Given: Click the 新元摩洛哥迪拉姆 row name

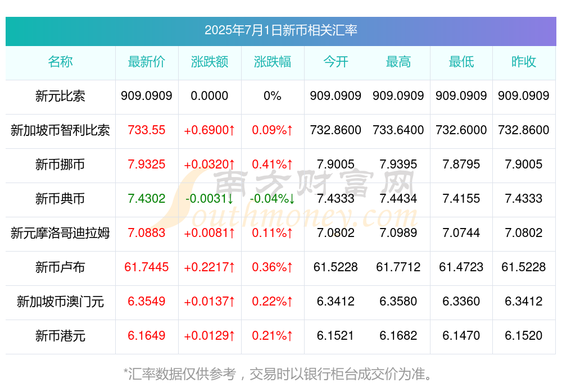Looking at the screenshot, I should point(60,233).
